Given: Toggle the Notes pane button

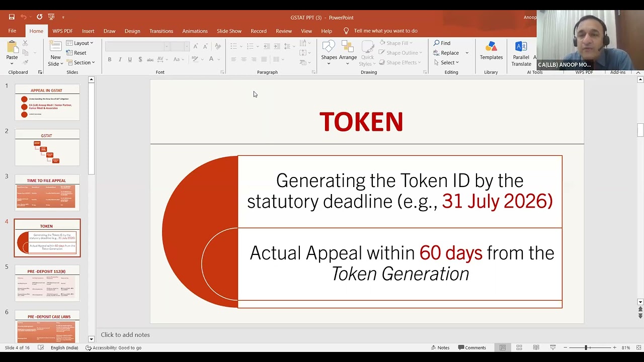Looking at the screenshot, I should tap(440, 347).
